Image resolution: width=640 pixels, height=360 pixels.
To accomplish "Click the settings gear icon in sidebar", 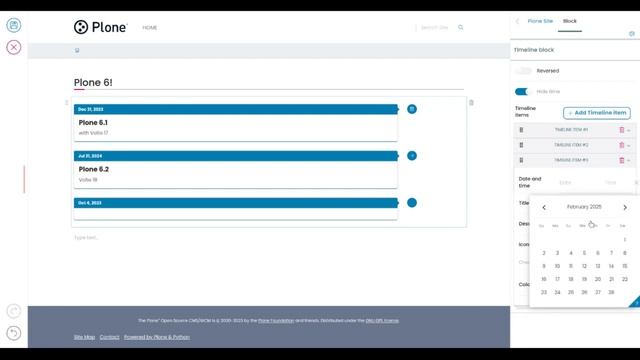I will (632, 33).
